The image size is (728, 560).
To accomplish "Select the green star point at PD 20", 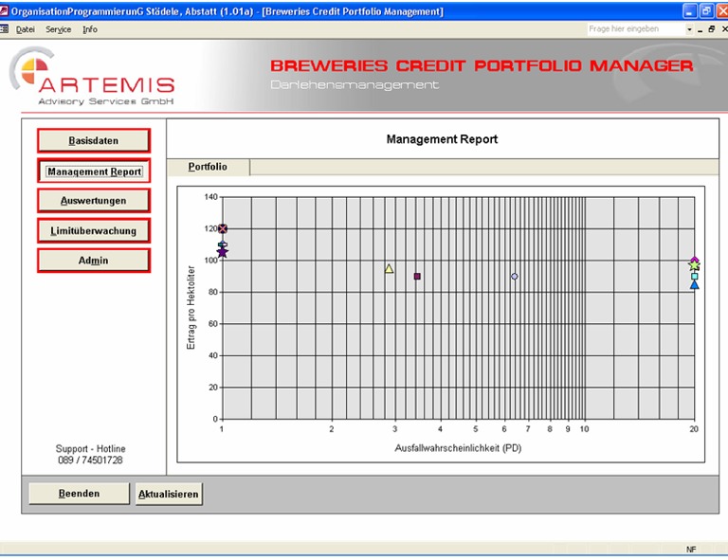I will (694, 265).
